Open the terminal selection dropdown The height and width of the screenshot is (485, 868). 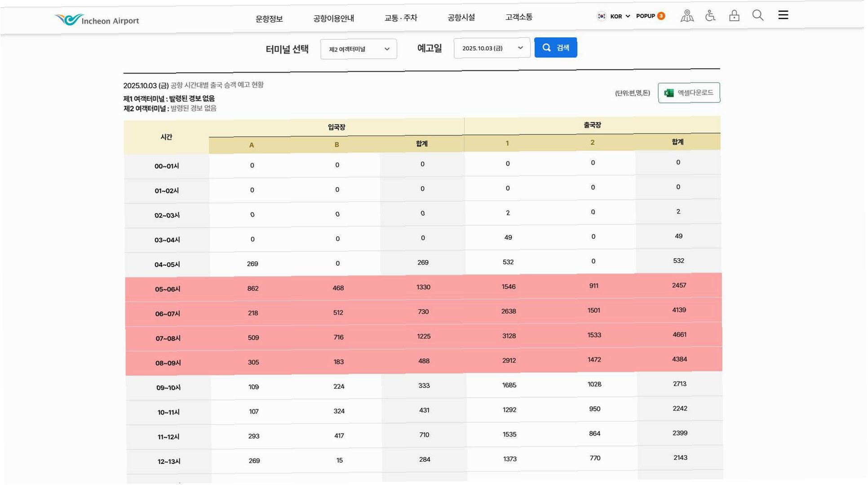359,49
